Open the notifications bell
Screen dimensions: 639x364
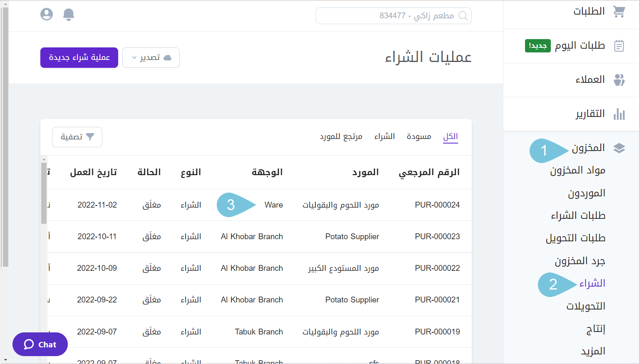click(69, 14)
